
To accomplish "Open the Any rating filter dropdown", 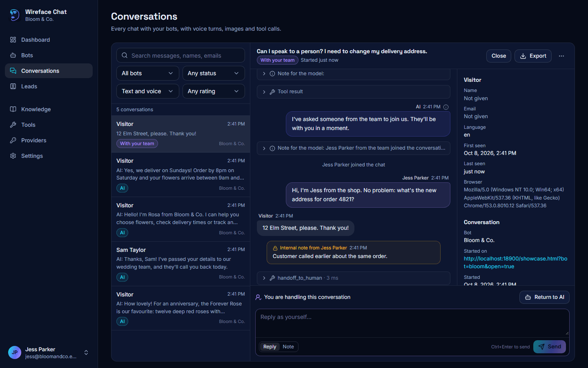I will [214, 91].
